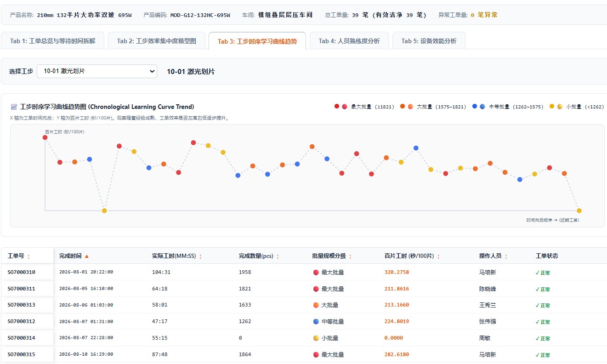Click the 282.6180 百片工时 value
The width and height of the screenshot is (607, 364).
click(x=397, y=355)
